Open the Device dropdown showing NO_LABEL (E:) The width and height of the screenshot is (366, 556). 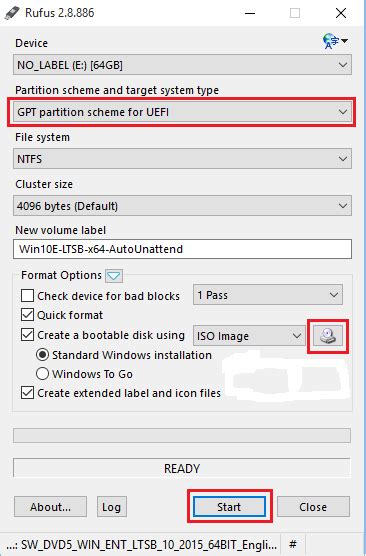pos(182,65)
